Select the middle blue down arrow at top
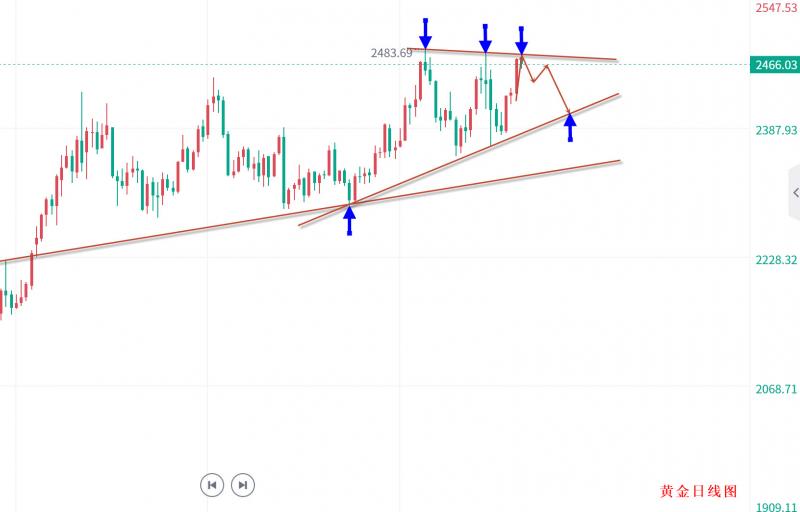This screenshot has width=800, height=512. (x=485, y=38)
